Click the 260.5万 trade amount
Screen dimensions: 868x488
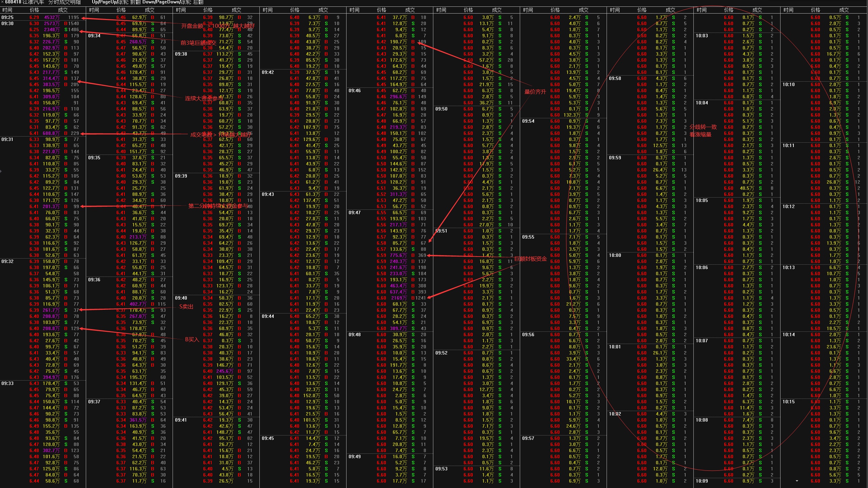(x=138, y=42)
